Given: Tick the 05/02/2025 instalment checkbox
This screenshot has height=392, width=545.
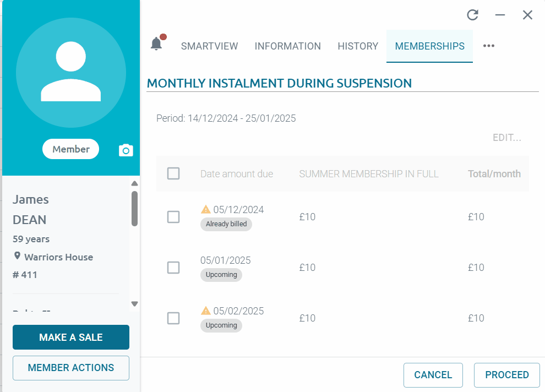Looking at the screenshot, I should coord(173,318).
